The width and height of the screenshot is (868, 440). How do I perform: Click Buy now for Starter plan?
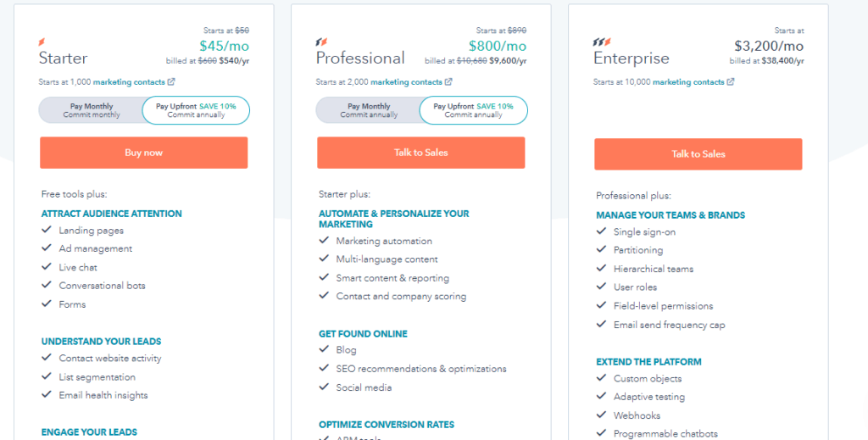coord(144,153)
